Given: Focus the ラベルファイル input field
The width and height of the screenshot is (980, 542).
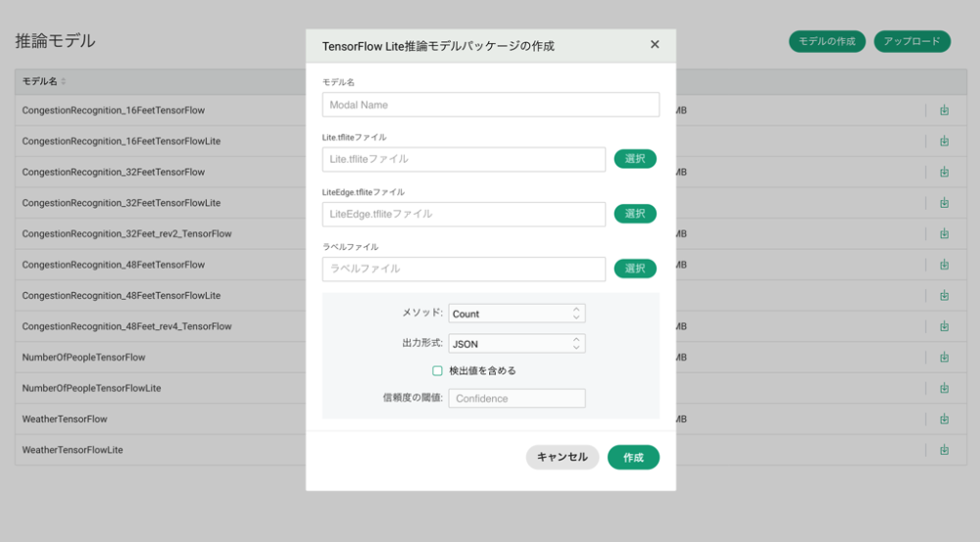Looking at the screenshot, I should pos(464,269).
